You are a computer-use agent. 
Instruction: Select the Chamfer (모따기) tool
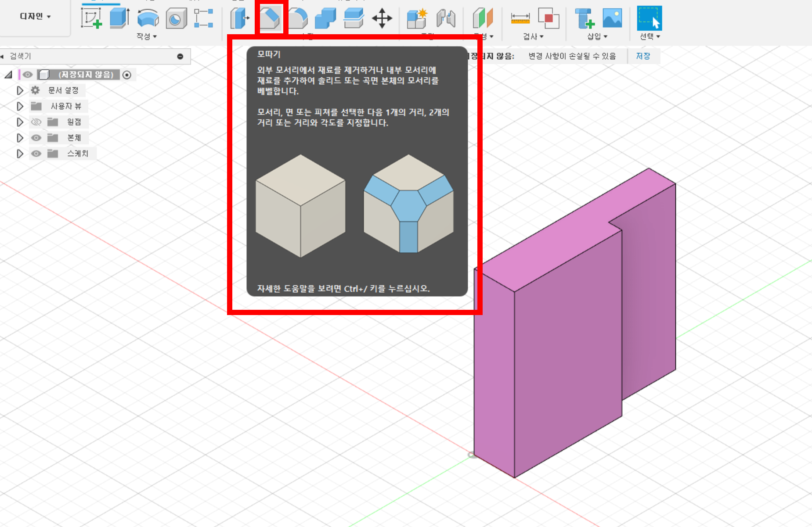tap(270, 18)
